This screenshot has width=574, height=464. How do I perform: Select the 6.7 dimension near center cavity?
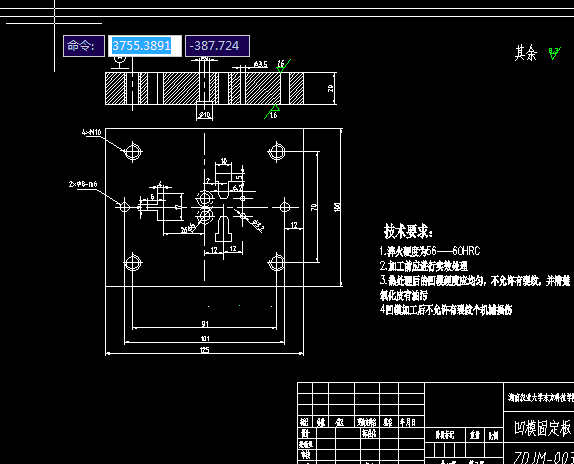pyautogui.click(x=238, y=188)
